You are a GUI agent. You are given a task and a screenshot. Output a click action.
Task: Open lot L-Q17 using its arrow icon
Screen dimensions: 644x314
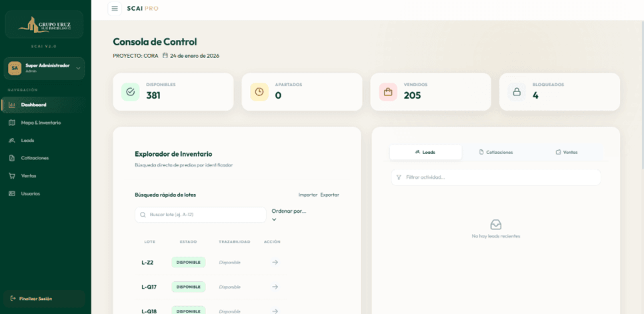coord(275,287)
